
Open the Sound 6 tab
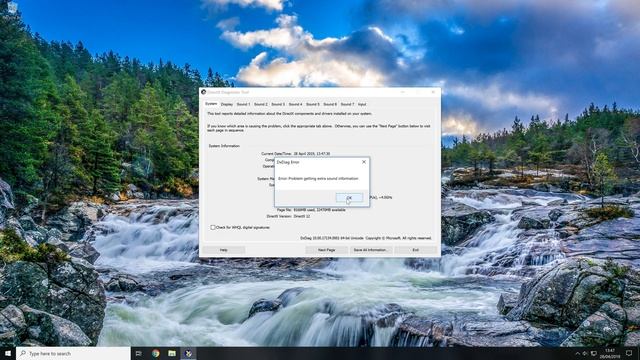tap(330, 104)
